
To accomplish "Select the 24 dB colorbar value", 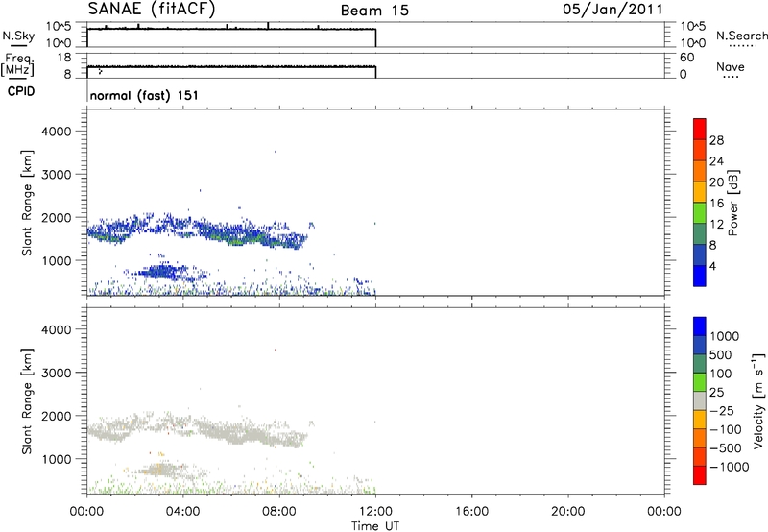I will (716, 161).
